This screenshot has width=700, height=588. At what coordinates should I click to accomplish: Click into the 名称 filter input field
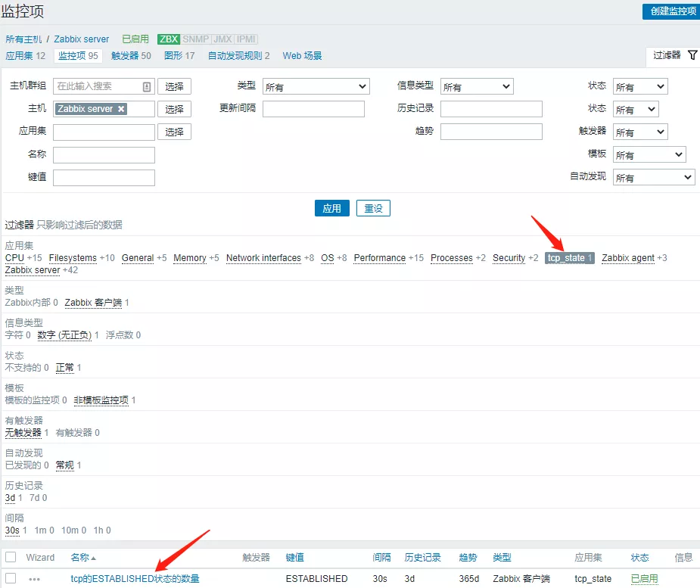(x=104, y=155)
